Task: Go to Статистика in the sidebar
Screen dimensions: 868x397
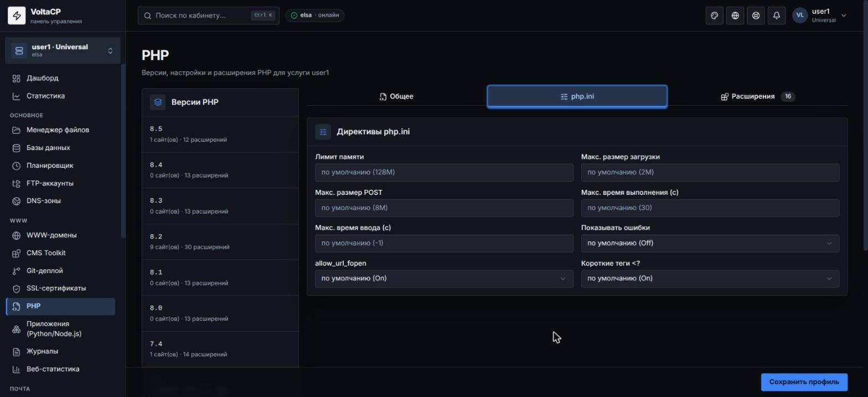Action: pyautogui.click(x=61, y=96)
